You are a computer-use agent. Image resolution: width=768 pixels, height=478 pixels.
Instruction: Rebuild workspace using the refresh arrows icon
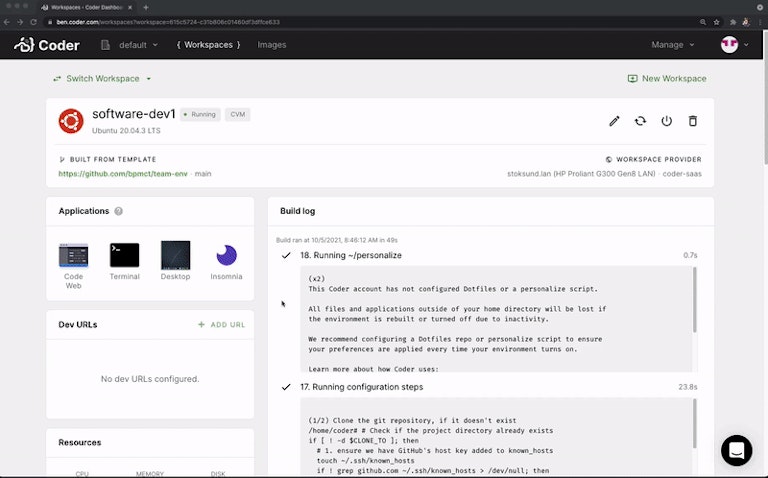640,121
